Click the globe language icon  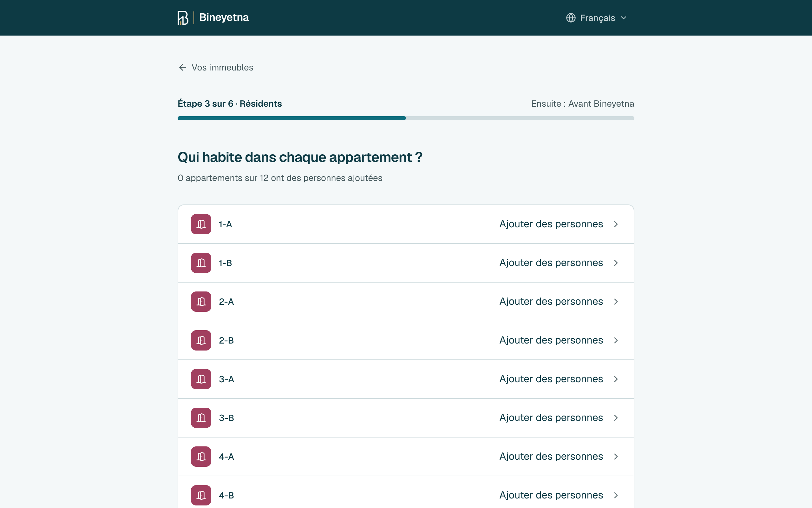click(571, 18)
